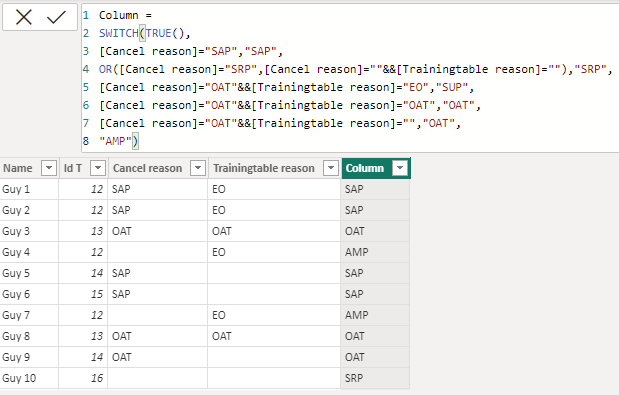Click formula line 5 returning "SUP"
619x395 pixels.
[286, 87]
